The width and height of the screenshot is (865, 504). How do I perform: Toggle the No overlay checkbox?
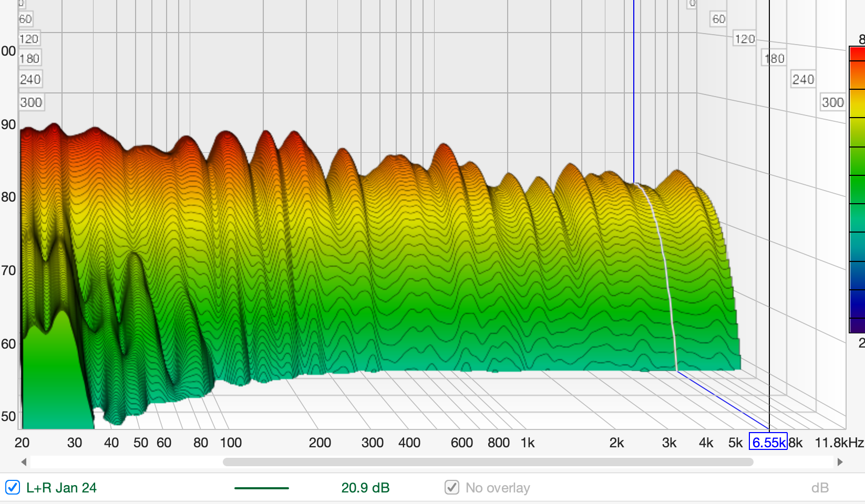452,488
